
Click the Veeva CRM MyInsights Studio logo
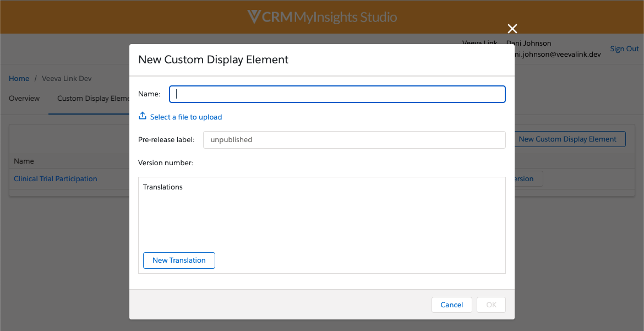tap(322, 17)
